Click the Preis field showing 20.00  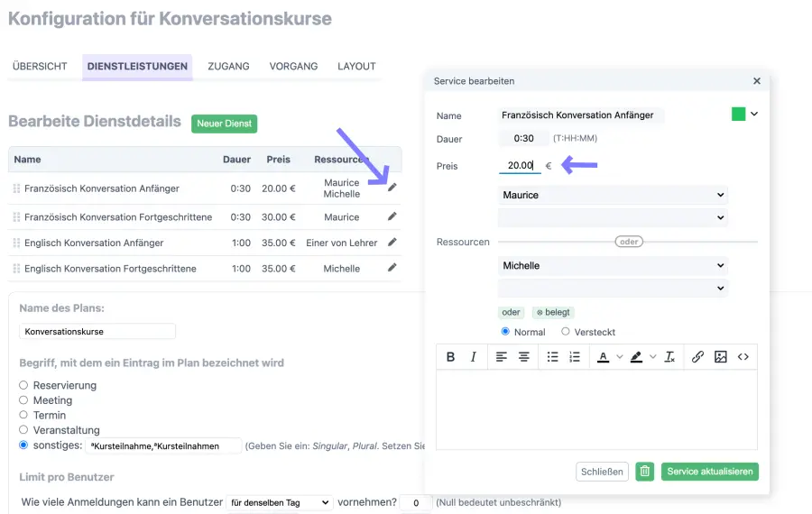click(520, 165)
